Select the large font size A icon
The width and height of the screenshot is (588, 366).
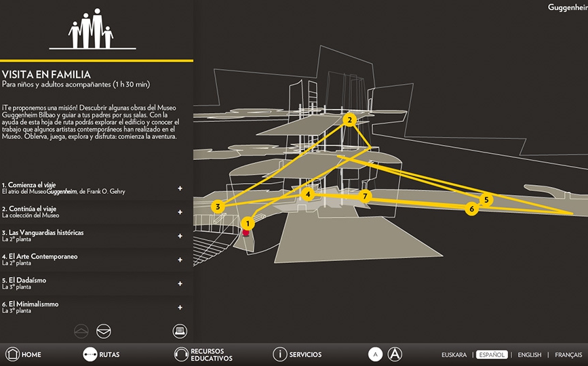point(395,354)
